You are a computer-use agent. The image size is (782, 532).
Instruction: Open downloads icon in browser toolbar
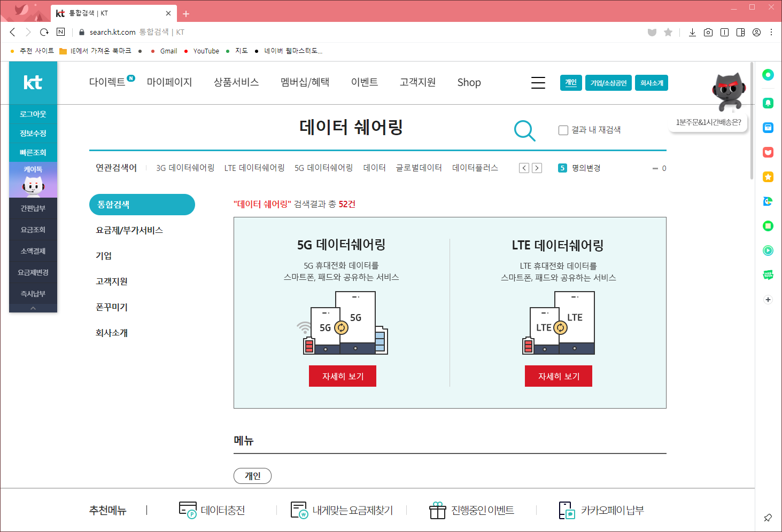point(692,32)
